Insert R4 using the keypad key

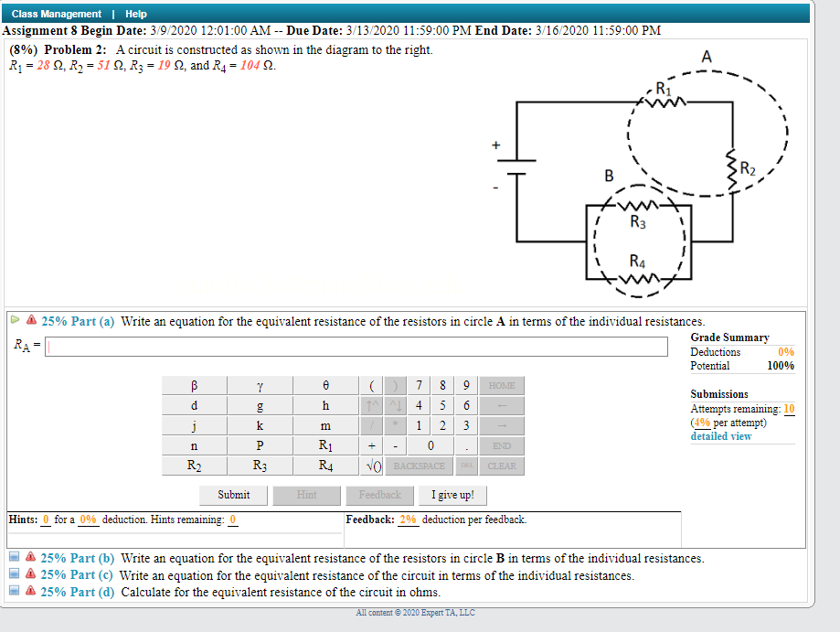(x=324, y=466)
